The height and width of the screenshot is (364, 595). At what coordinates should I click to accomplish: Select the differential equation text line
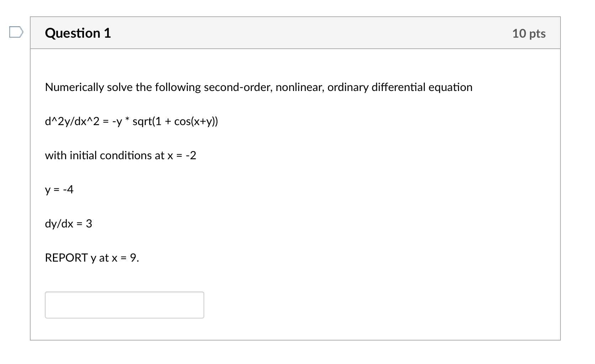coord(131,121)
